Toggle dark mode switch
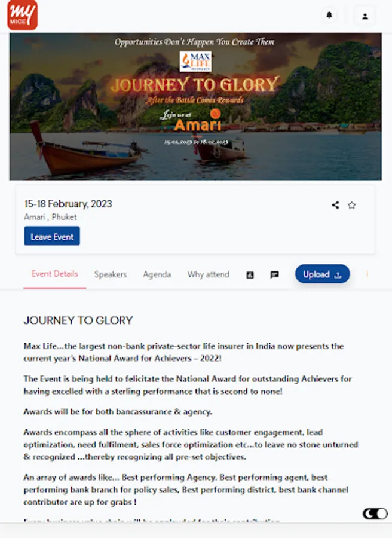The width and height of the screenshot is (392, 538). pos(375,513)
